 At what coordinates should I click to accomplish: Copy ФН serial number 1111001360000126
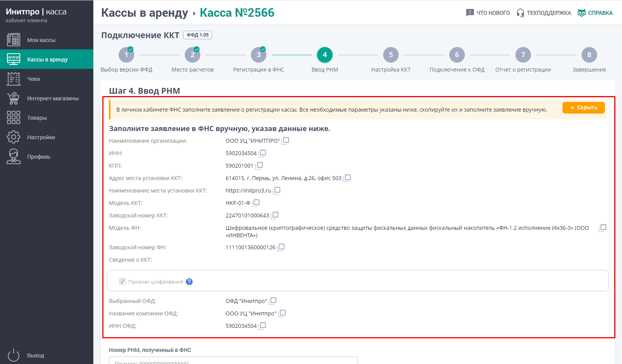[x=281, y=247]
